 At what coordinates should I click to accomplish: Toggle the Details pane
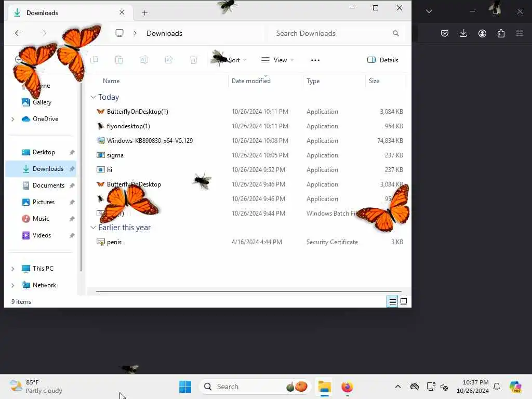(x=383, y=60)
